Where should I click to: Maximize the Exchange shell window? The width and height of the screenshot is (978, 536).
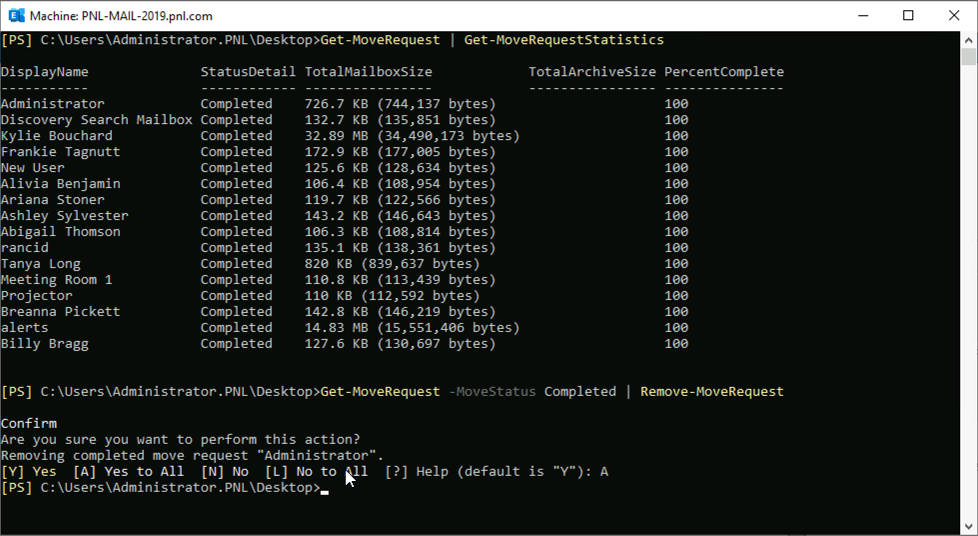(908, 16)
